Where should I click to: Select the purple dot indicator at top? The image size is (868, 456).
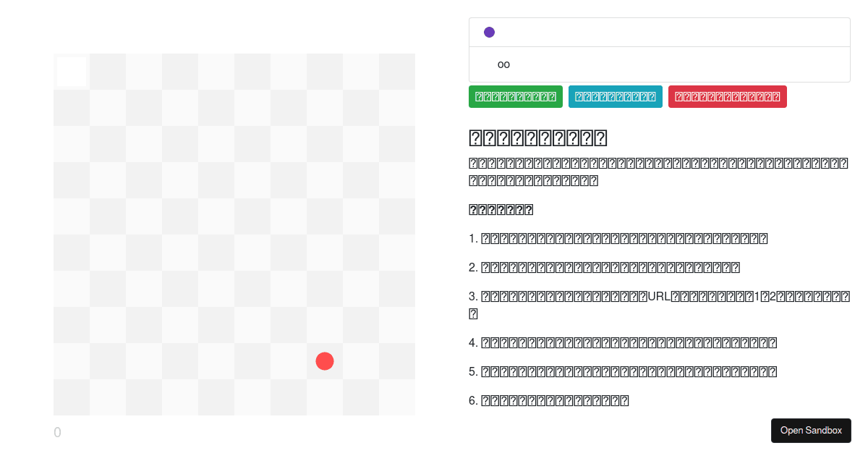pyautogui.click(x=489, y=31)
